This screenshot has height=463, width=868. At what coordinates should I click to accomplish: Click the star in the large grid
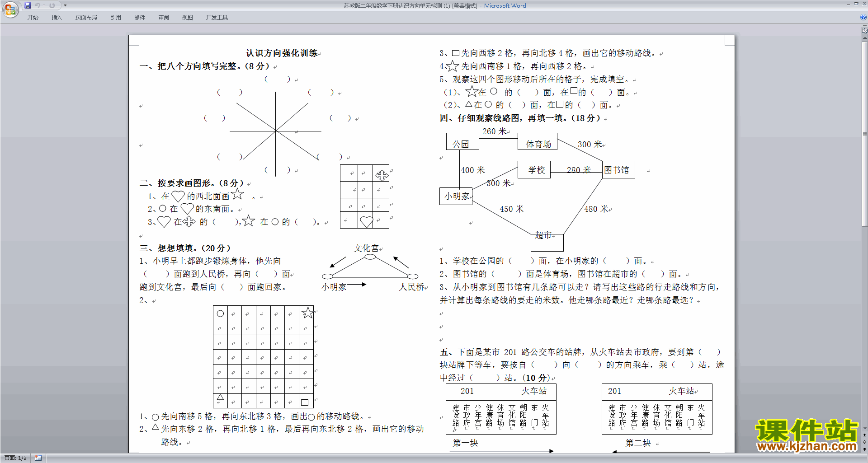tap(307, 313)
